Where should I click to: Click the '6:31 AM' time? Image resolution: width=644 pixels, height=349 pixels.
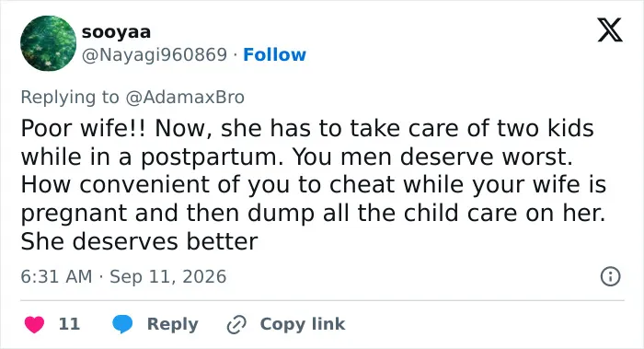point(56,276)
